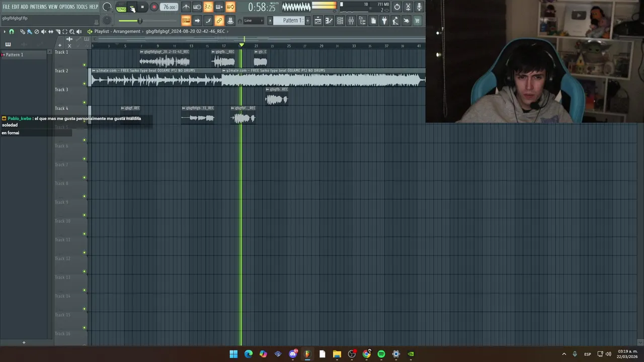Viewport: 644px width, 362px height.
Task: Click the tempo field showing 76.000
Action: [x=169, y=7]
